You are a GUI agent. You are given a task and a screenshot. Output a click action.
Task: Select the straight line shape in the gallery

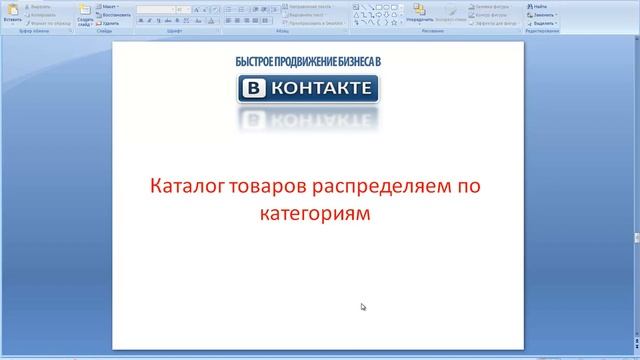click(x=364, y=7)
